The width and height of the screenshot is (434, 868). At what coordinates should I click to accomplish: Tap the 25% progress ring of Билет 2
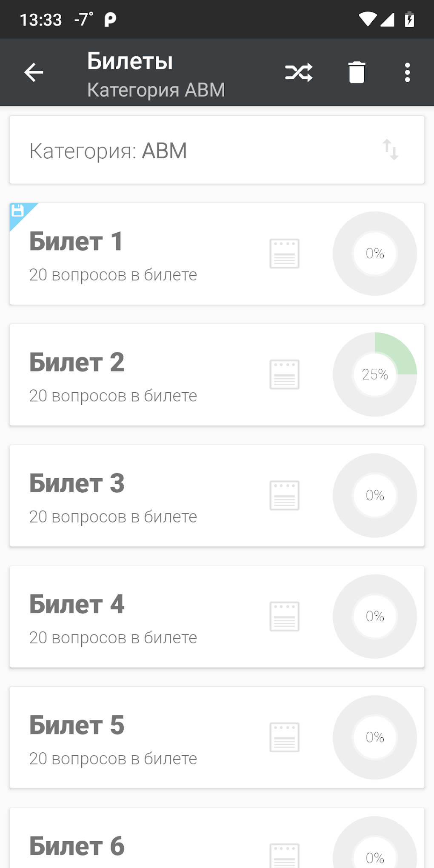(374, 374)
